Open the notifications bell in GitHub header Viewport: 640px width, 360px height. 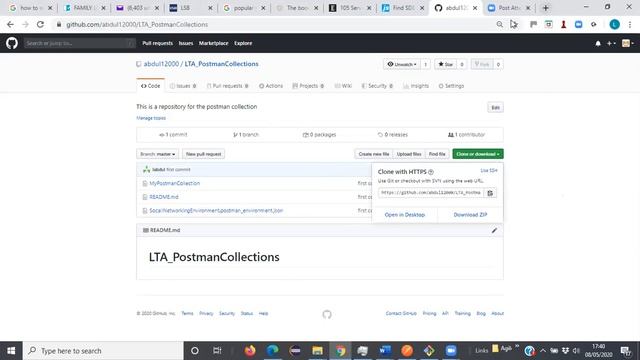coord(598,43)
